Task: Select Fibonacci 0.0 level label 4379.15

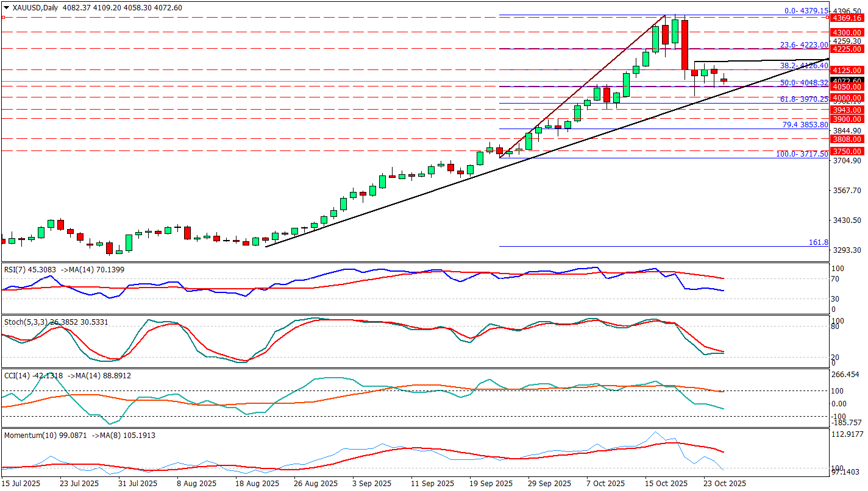Action: tap(806, 11)
